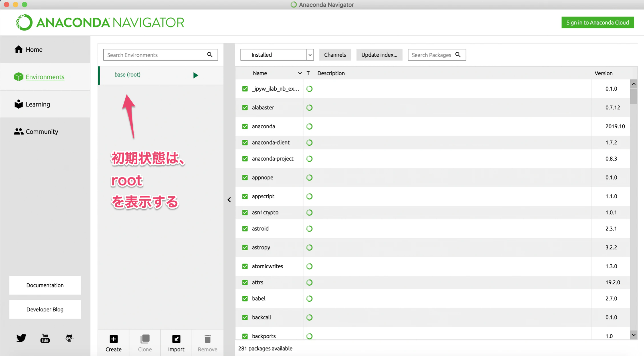Viewport: 644px width, 356px height.
Task: Click the type icon for _ipyw_jlab_nb_ex
Action: click(309, 89)
